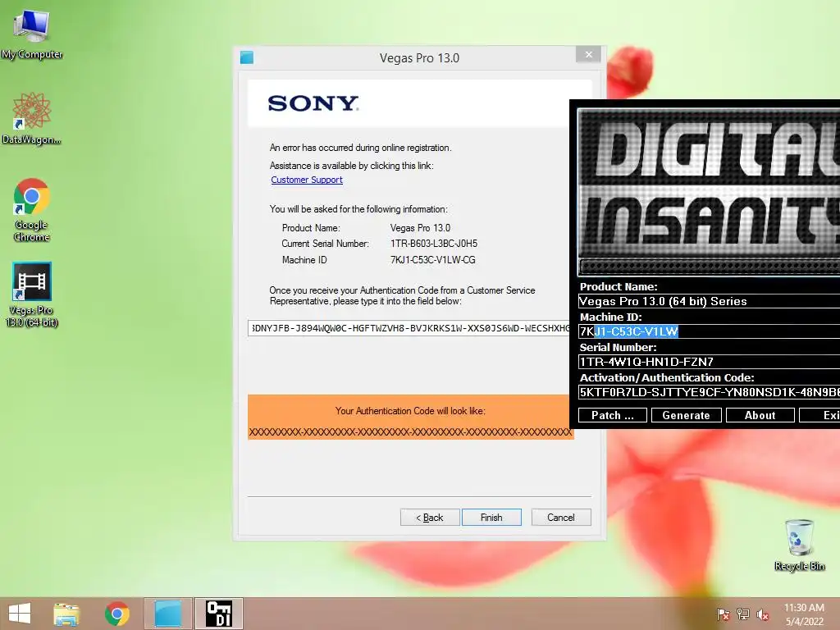Screen dimensions: 840x630
Task: Click the Finish button
Action: 491,518
